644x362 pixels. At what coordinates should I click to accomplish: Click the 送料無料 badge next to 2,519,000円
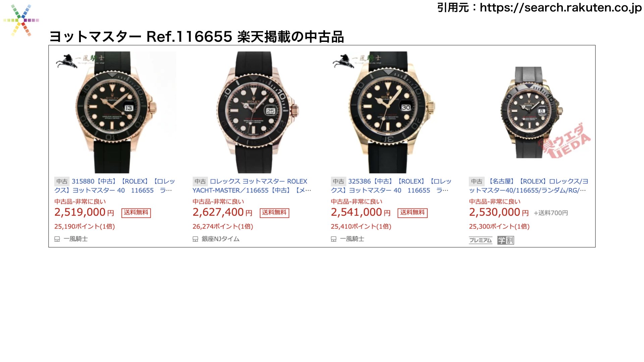(136, 213)
